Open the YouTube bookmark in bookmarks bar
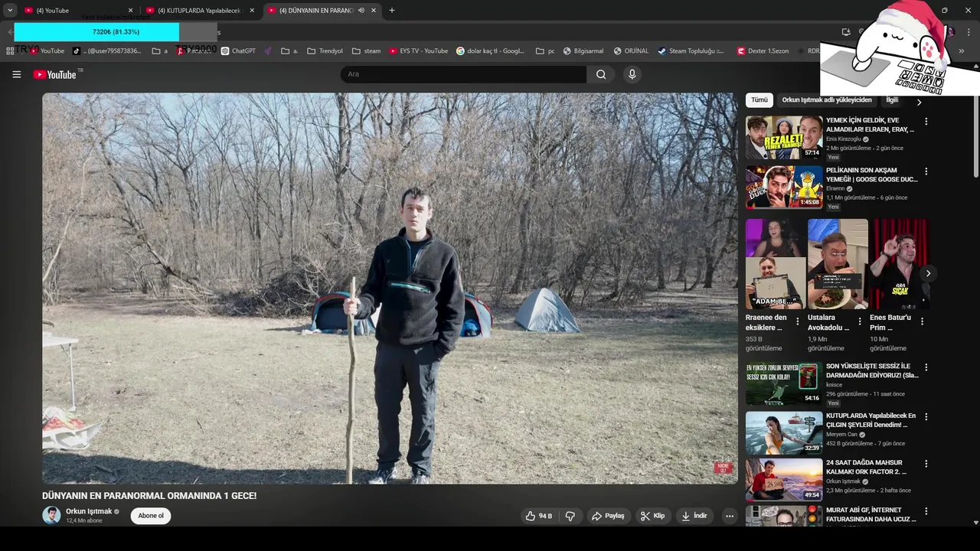 (47, 51)
